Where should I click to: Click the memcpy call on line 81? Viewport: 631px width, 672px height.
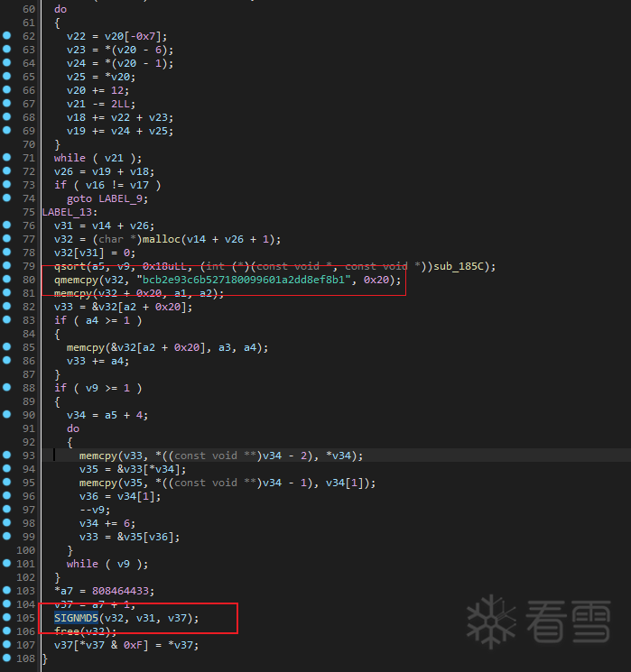tap(73, 293)
